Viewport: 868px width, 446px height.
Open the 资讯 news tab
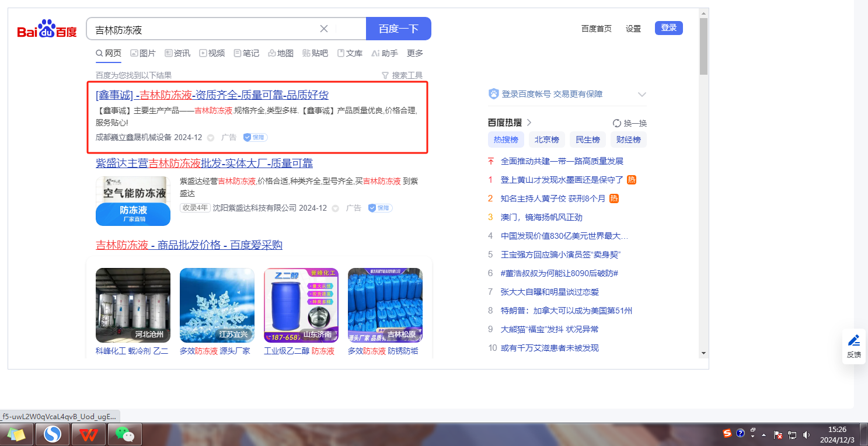(177, 53)
